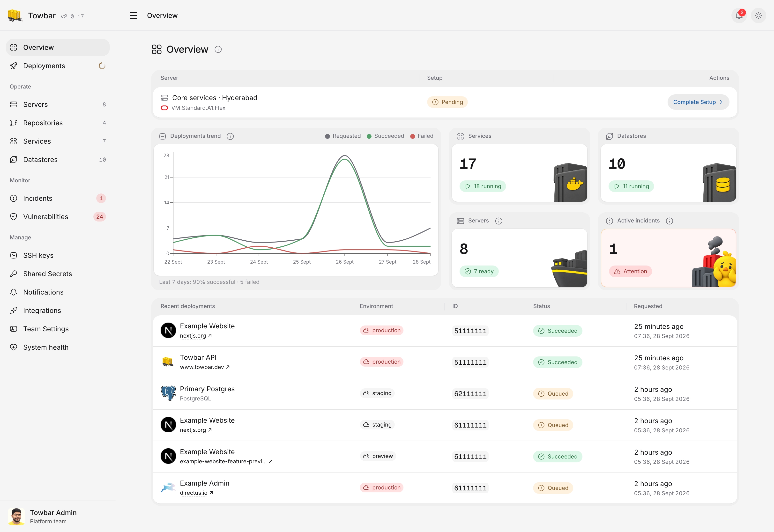Click the Attention badge on Active incidents
The image size is (774, 532).
click(630, 271)
